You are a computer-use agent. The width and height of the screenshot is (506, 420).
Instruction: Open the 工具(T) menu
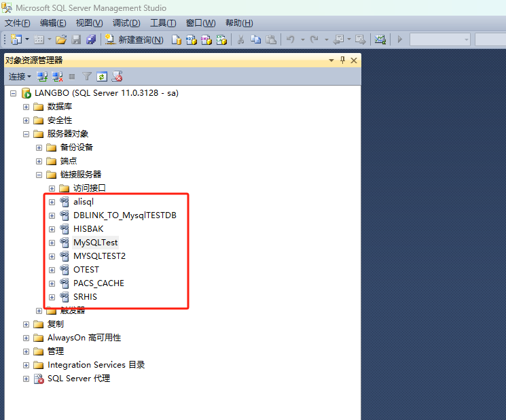(163, 23)
